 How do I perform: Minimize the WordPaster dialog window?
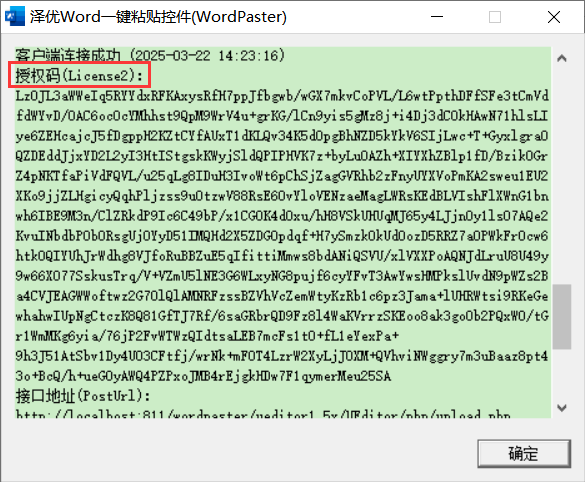[437, 17]
